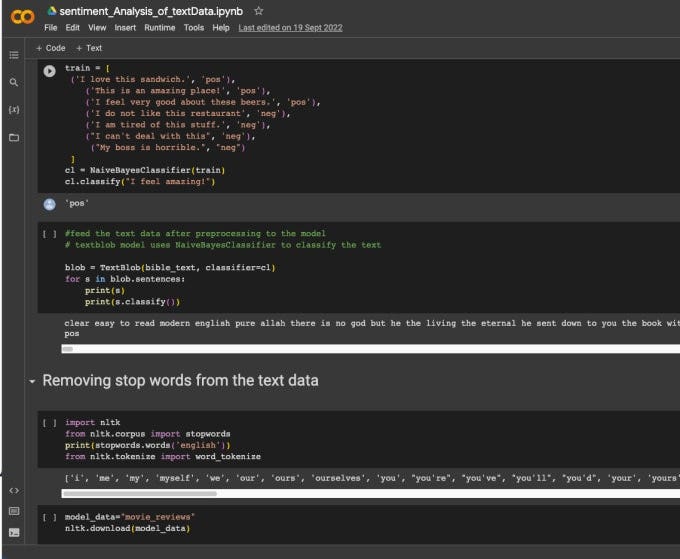Click the 'I love this sandwich.' training tuple
The height and width of the screenshot is (559, 680).
click(153, 79)
